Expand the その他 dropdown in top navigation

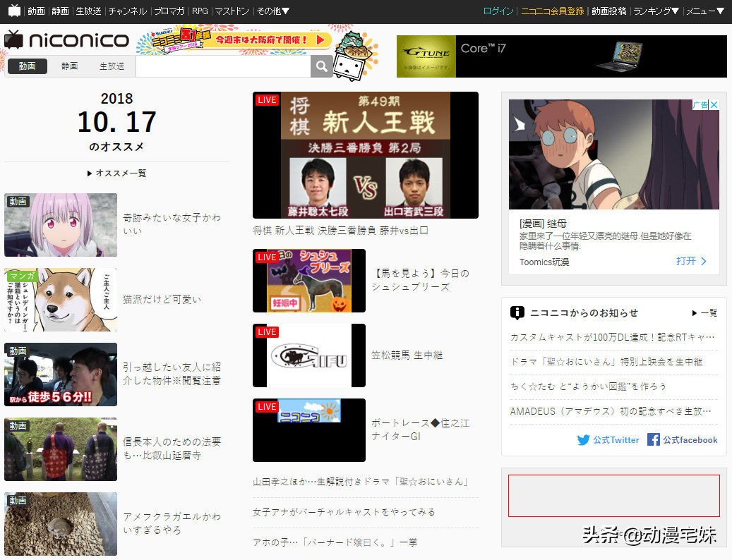pos(273,11)
